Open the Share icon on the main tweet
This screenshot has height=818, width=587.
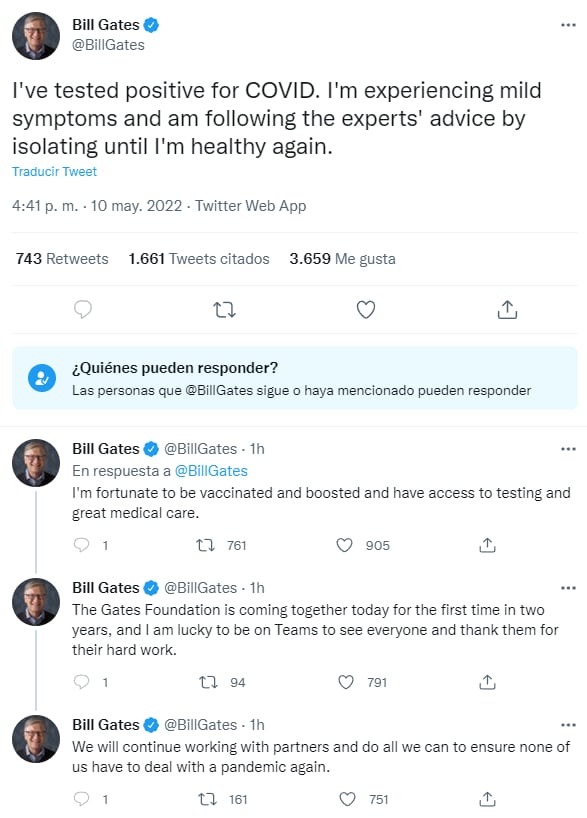507,309
